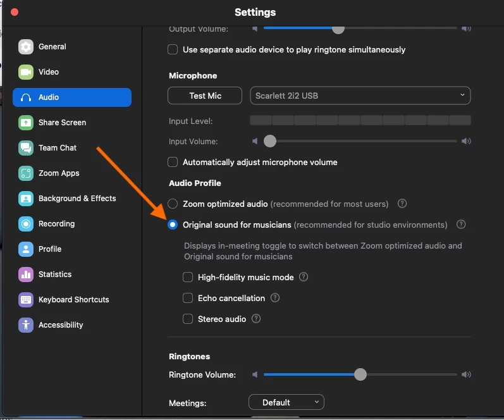This screenshot has height=420, width=504.
Task: Open the Meetings ringtone Default dropdown
Action: [x=286, y=402]
